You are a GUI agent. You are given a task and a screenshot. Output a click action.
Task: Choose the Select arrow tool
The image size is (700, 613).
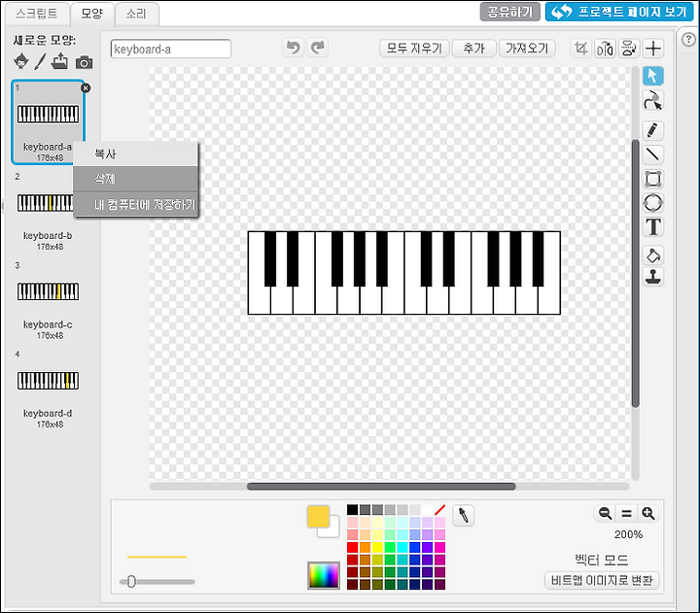click(x=652, y=76)
